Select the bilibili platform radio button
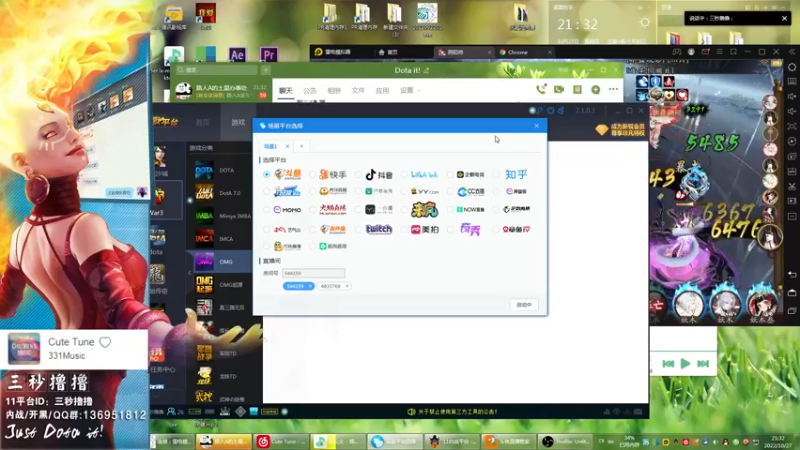Viewport: 800px width, 450px height. 404,174
